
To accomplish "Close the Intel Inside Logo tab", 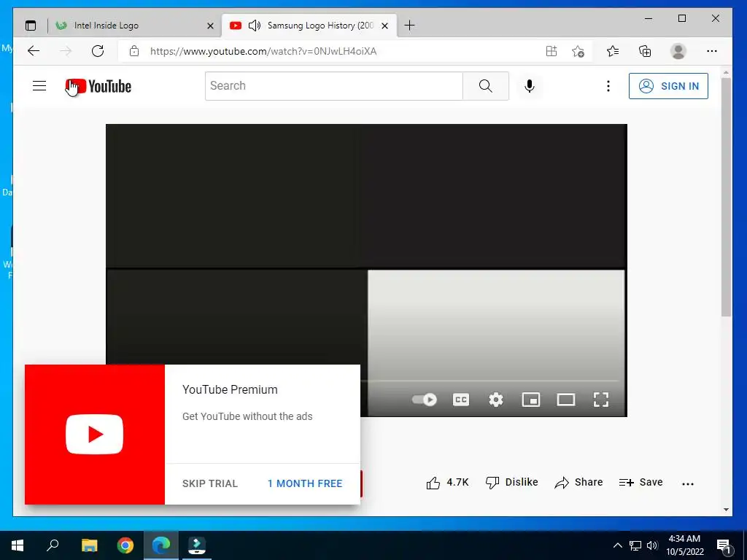I will [210, 26].
